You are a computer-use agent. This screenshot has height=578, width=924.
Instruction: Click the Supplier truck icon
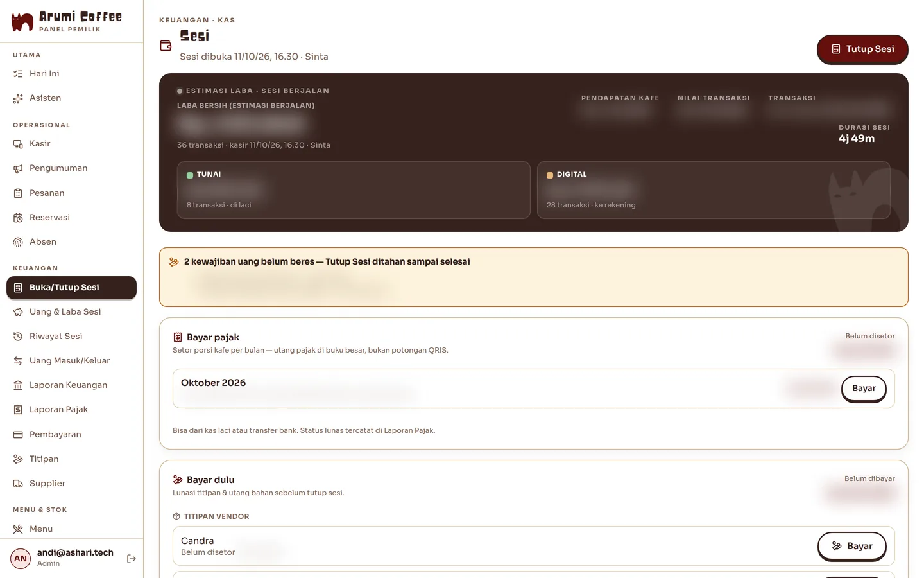pyautogui.click(x=18, y=484)
